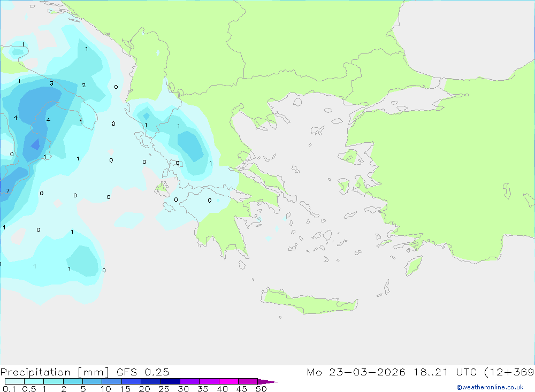Click the 0.1–0.5 mm legend color swatch
The width and height of the screenshot is (535, 392).
click(x=14, y=381)
